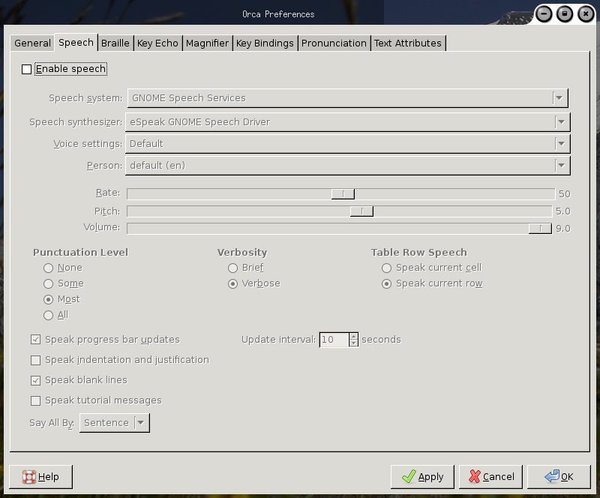Select None punctuation level

coord(48,268)
